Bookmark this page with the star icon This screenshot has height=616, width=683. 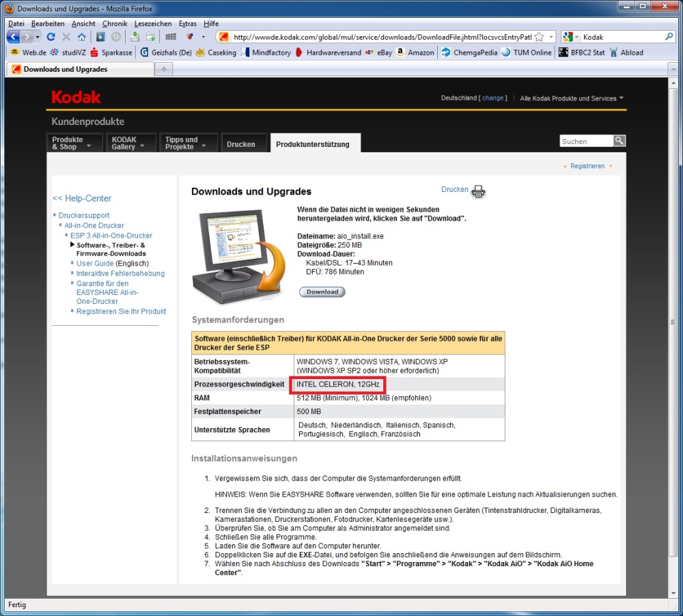coord(540,37)
